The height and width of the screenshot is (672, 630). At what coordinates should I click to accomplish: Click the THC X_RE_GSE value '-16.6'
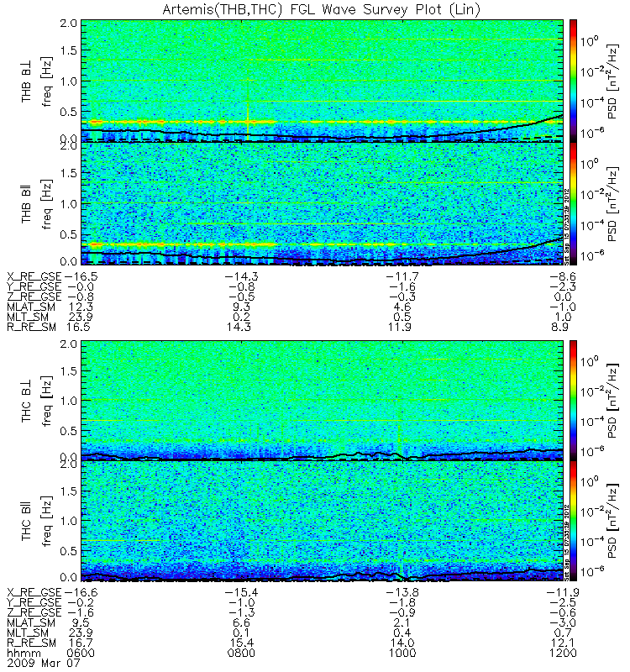(81, 593)
